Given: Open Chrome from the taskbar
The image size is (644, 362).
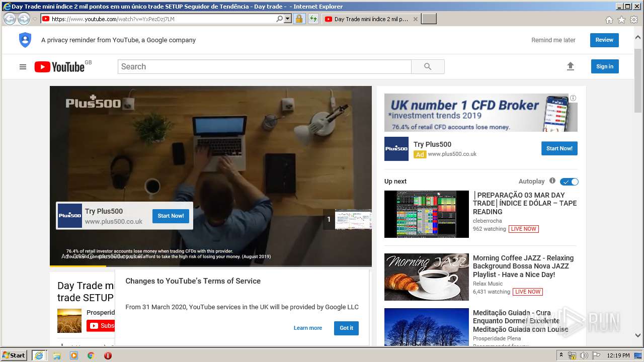Looking at the screenshot, I should click(x=91, y=355).
